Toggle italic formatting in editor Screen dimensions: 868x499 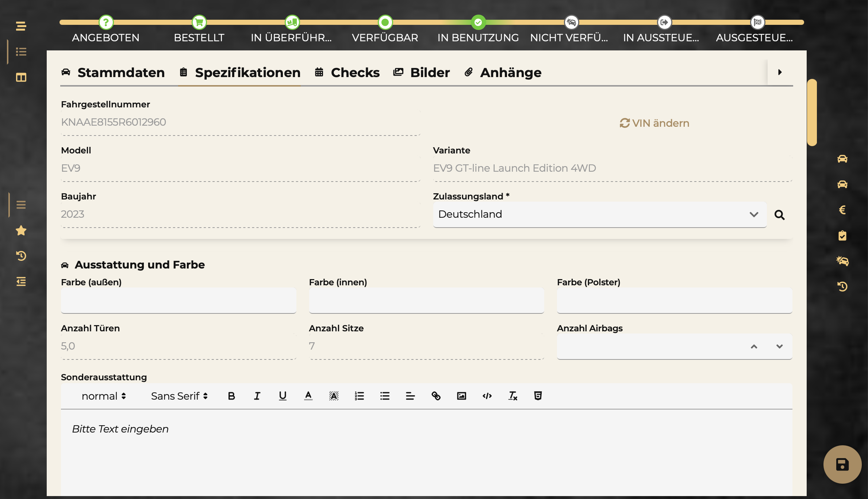[x=257, y=396]
